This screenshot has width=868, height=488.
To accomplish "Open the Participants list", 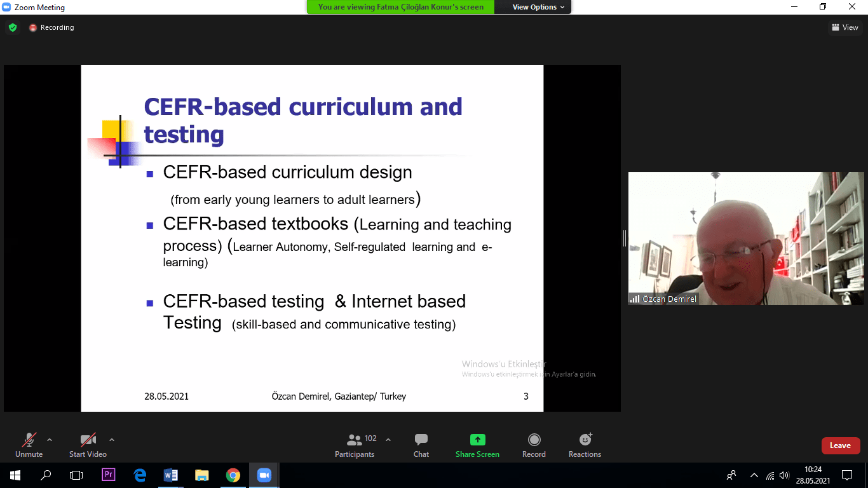I will pyautogui.click(x=355, y=445).
